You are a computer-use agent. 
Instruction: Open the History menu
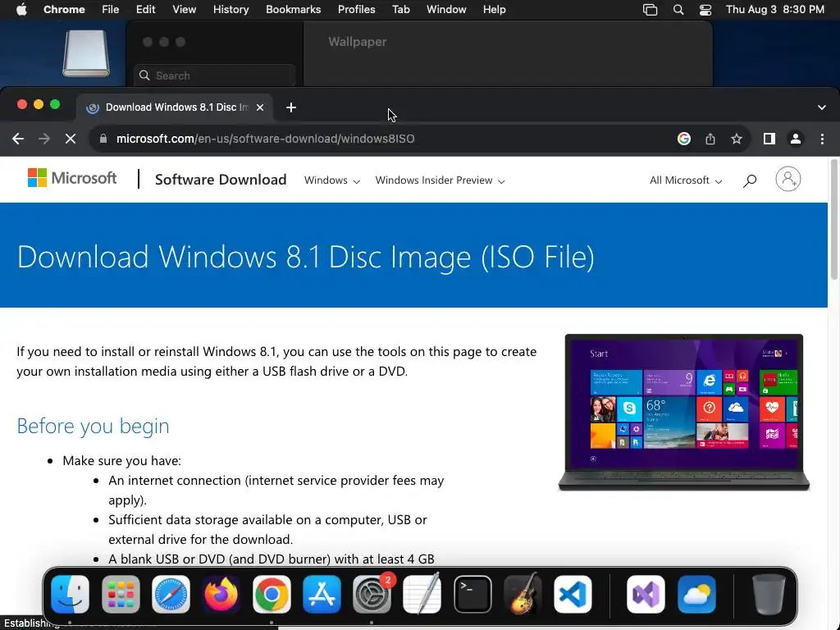231,10
